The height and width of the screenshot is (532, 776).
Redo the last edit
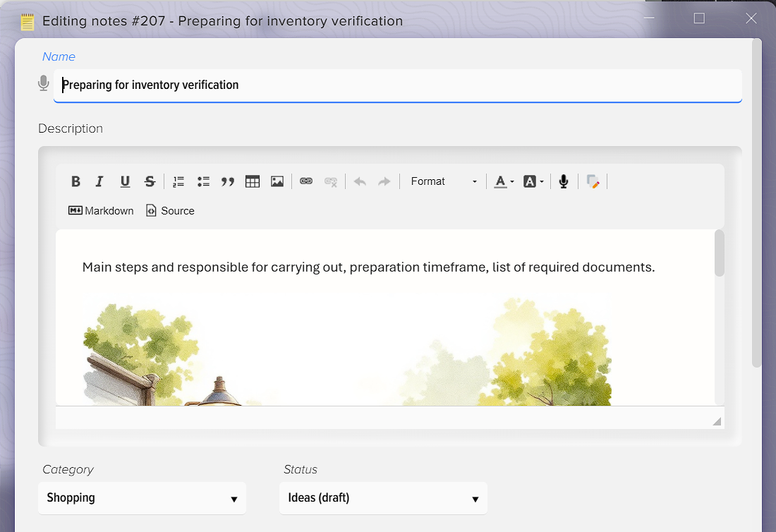(384, 181)
